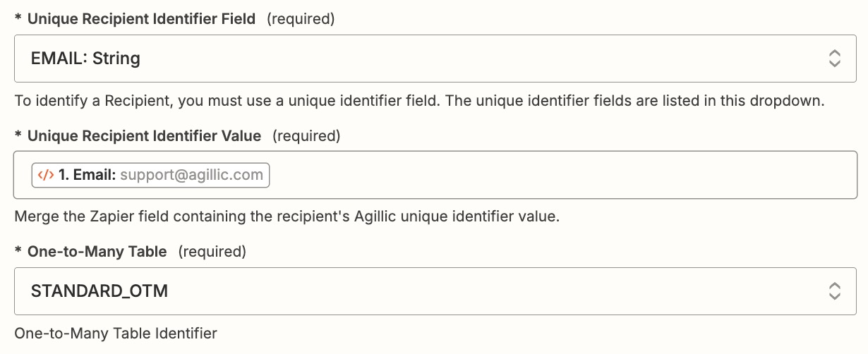The height and width of the screenshot is (354, 868).
Task: Click (required) next to Identifier Field label
Action: click(300, 20)
